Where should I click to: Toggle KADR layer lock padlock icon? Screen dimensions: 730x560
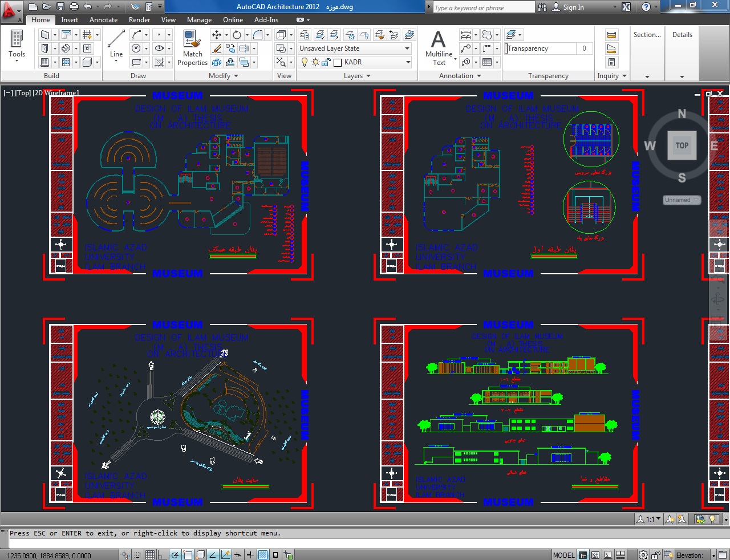point(326,62)
